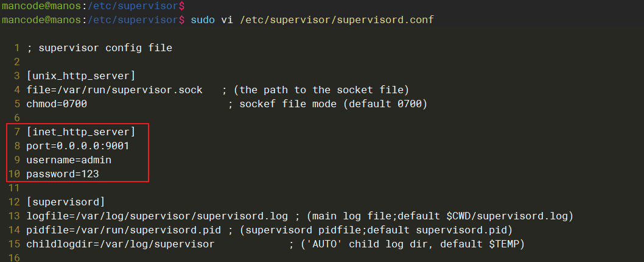Click the sudo vi command text
Viewport: 644px width, 262px height.
[312, 20]
